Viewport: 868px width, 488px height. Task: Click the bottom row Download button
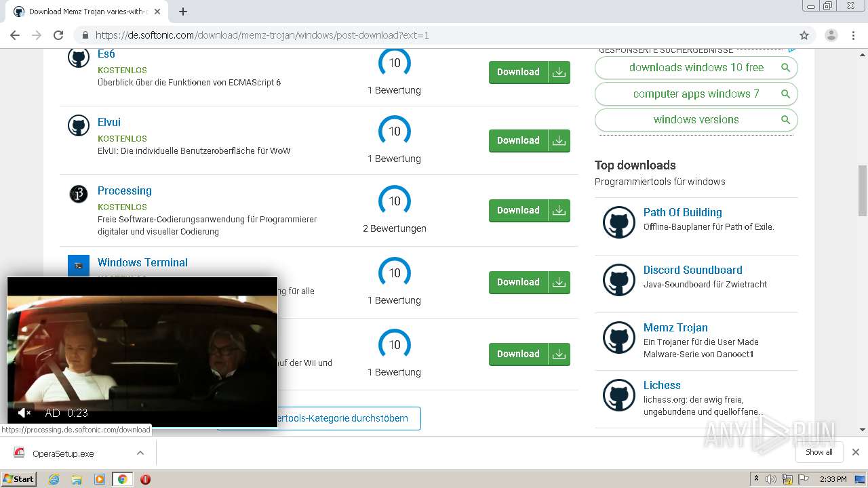click(x=529, y=354)
